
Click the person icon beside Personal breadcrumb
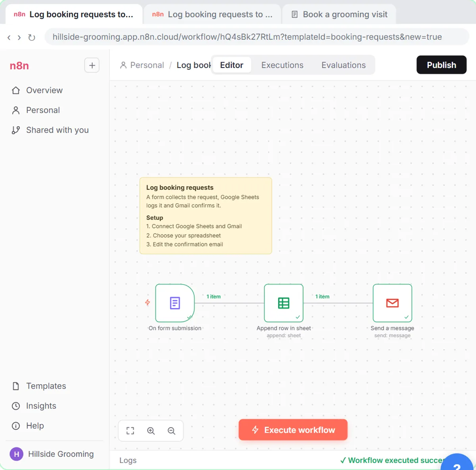[123, 65]
